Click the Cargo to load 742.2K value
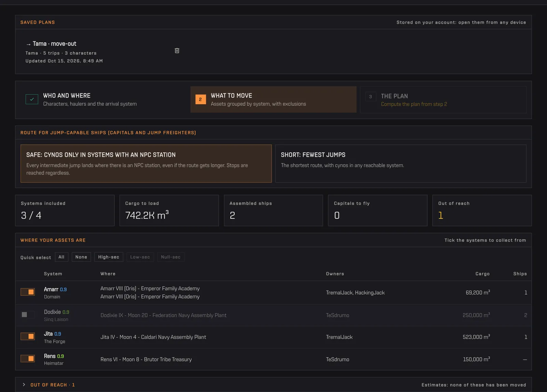547x392 pixels. (x=147, y=215)
